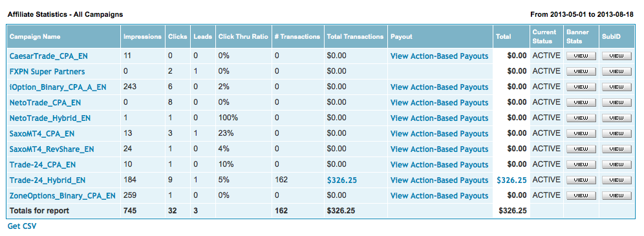Screen dimensions: 644x236
Task: Click SubID VIEW button for ZoneOptions_Binary_CPA_EN
Action: [617, 196]
